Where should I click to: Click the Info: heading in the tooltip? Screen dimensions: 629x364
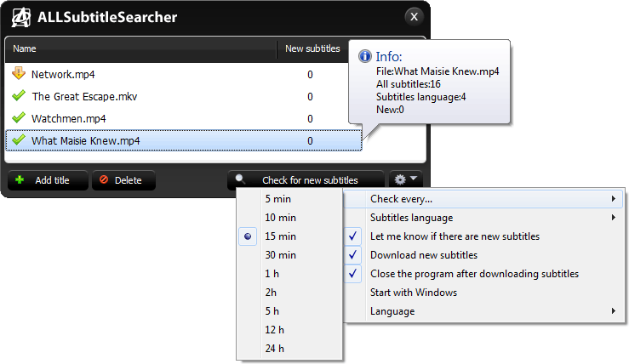389,56
